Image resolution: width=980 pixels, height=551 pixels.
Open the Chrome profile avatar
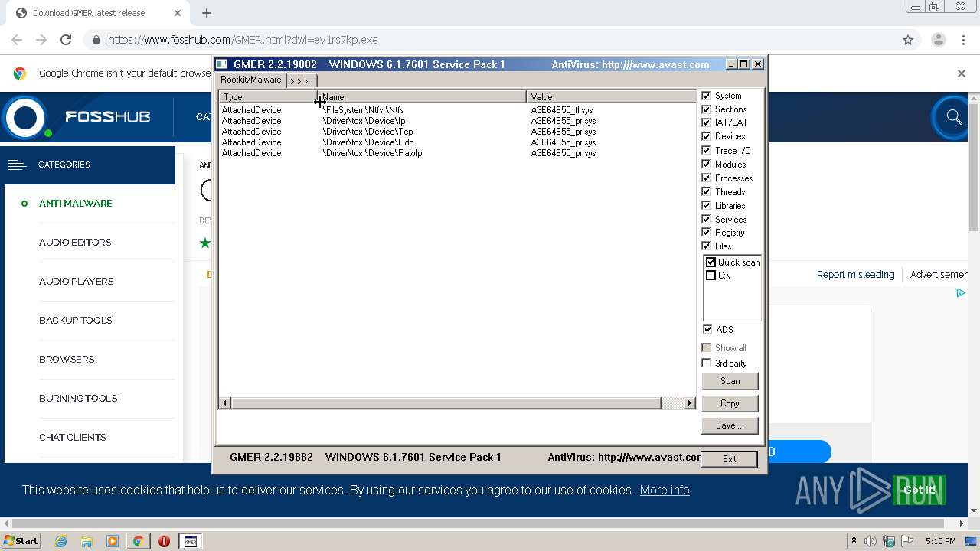tap(938, 40)
